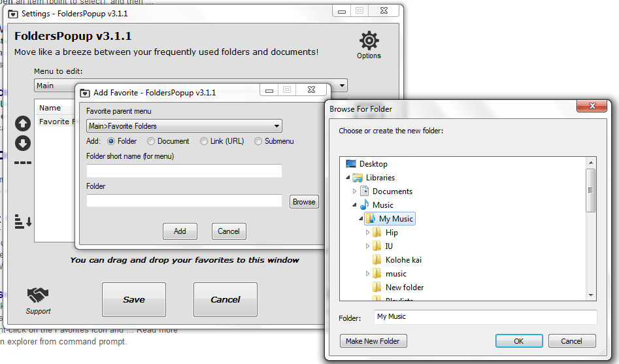Click the Add button in Add Favorite

180,231
